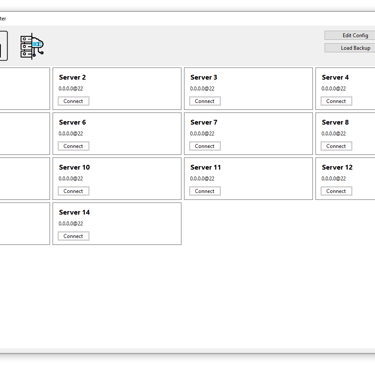Click the address under Server 4
Screen dimensions: 375x366
tap(333, 89)
